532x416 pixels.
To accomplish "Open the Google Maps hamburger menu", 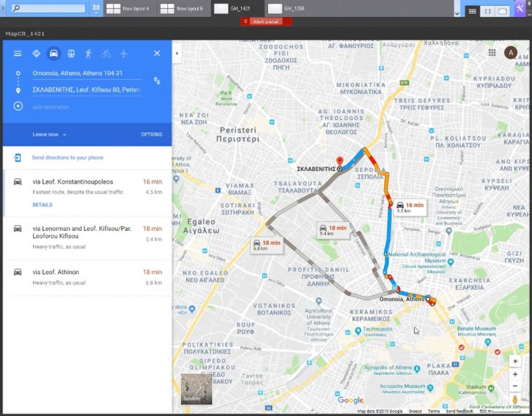I will click(18, 53).
